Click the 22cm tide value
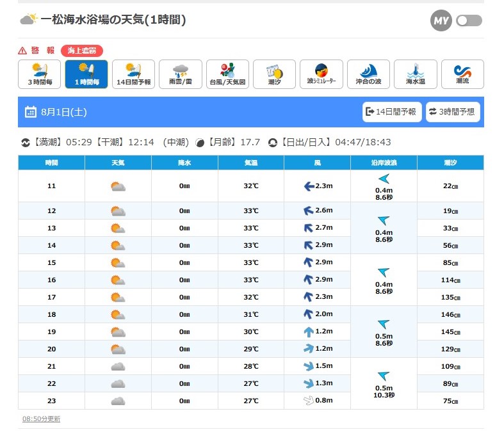504x432 pixels. [x=450, y=186]
